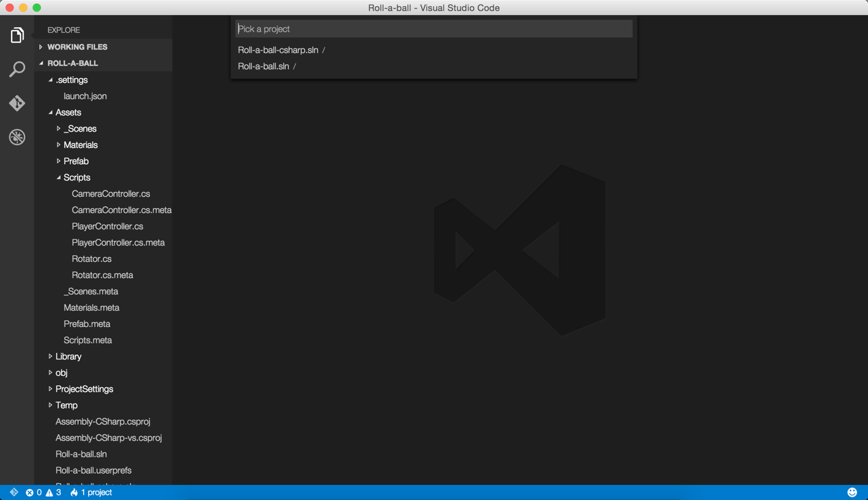This screenshot has height=500, width=868.
Task: Maximize window with green button
Action: 37,7
